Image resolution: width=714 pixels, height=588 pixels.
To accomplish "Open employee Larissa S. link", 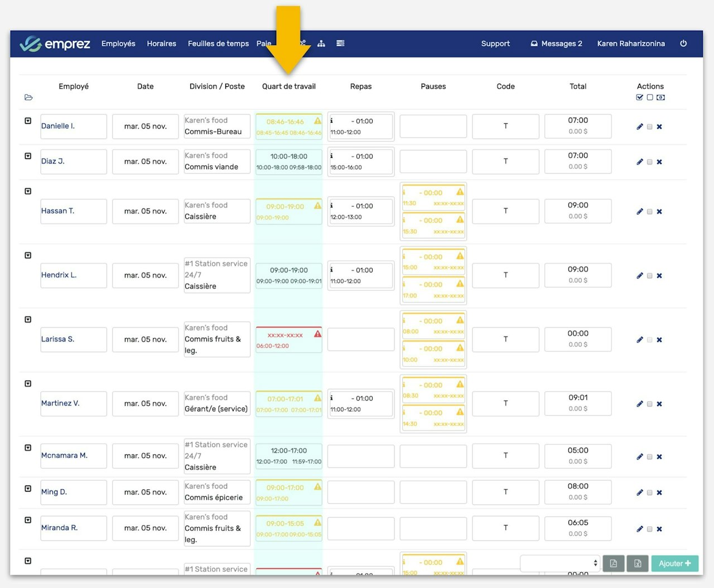I will coord(57,339).
